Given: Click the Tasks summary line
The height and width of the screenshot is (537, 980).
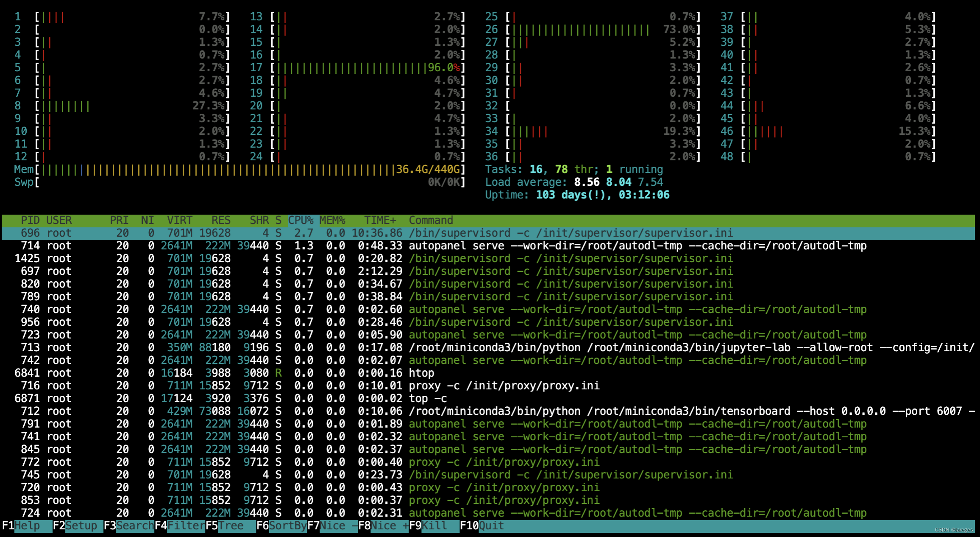Looking at the screenshot, I should (x=574, y=170).
